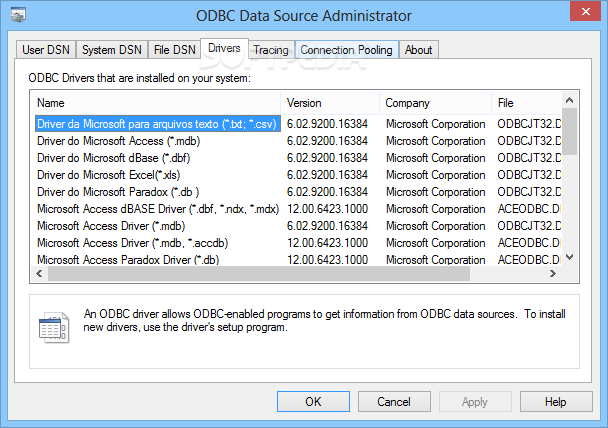Screen dimensions: 608x428
Task: Click the Cancel button
Action: pyautogui.click(x=394, y=402)
